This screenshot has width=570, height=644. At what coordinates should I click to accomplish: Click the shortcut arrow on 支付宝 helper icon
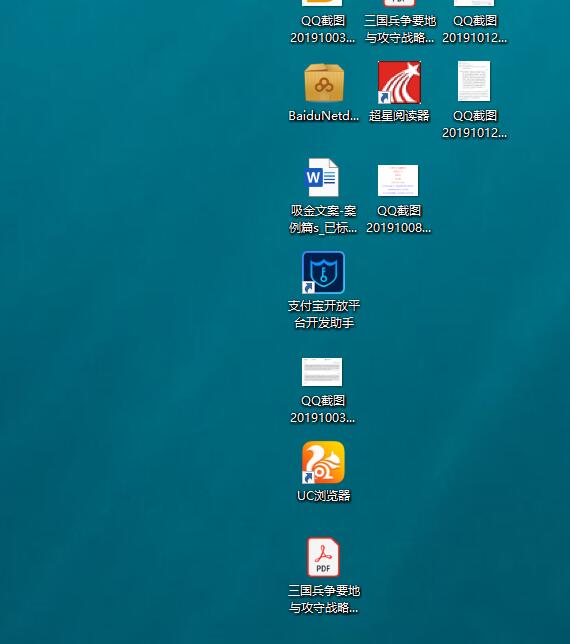click(308, 288)
